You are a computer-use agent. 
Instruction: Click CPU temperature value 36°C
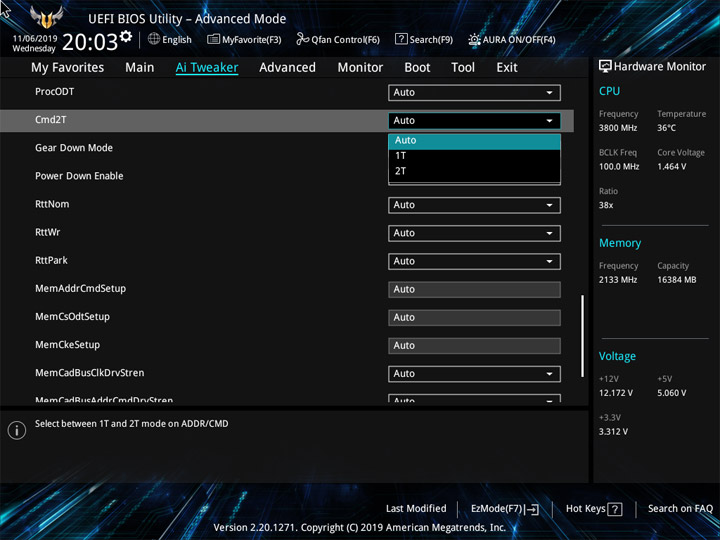tap(666, 128)
